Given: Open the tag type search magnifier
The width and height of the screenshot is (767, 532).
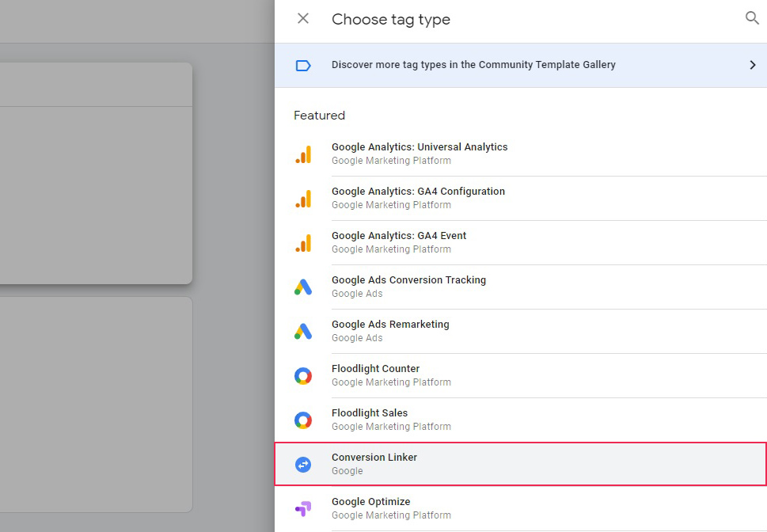Looking at the screenshot, I should [752, 18].
